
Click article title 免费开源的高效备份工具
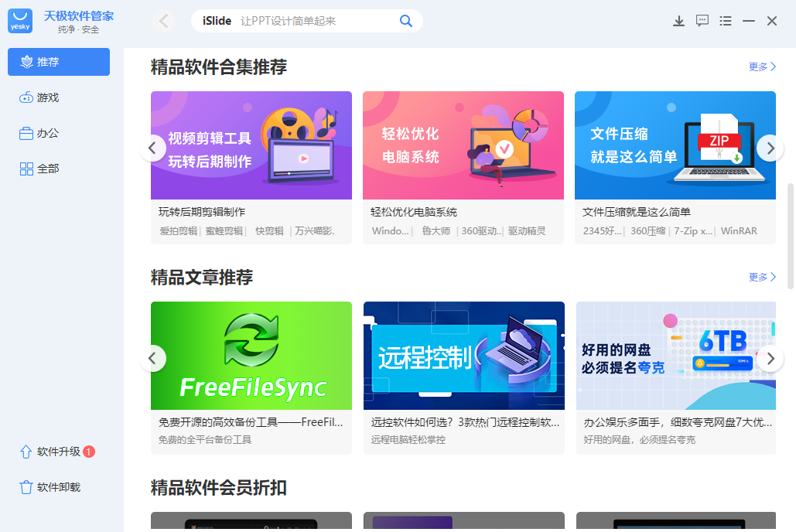click(251, 422)
